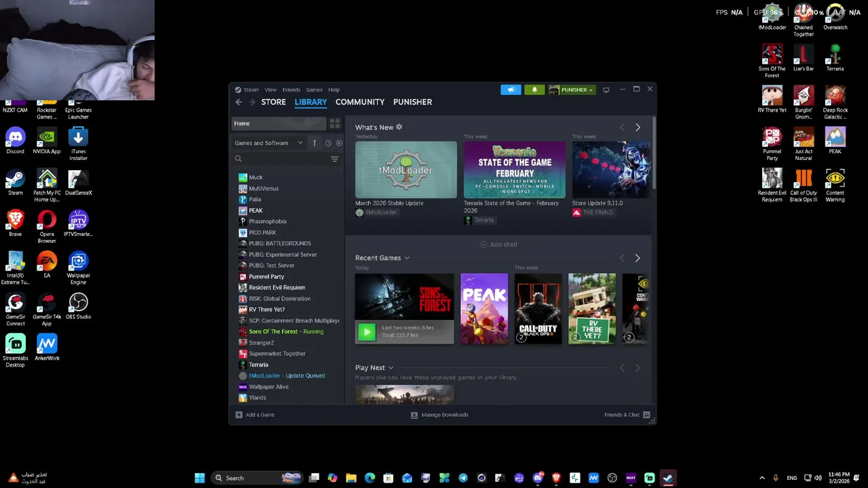Screen dimensions: 868x488
Task: Open the tModLoader March 2026 update card
Action: tap(406, 169)
